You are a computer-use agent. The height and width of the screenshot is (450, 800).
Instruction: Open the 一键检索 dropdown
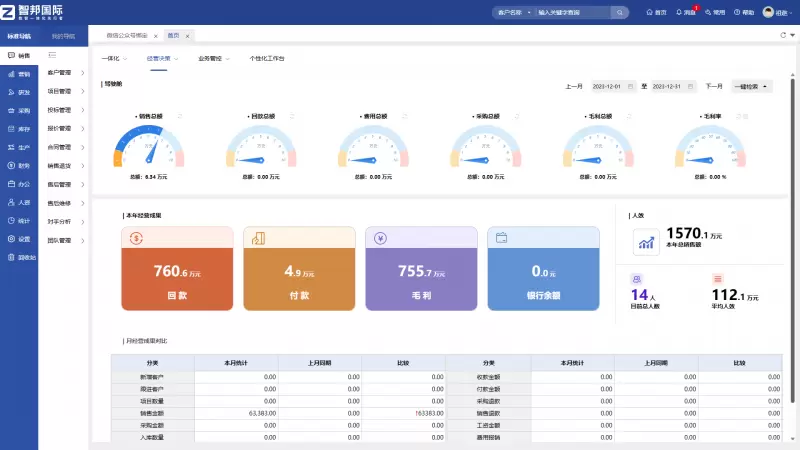click(x=751, y=87)
